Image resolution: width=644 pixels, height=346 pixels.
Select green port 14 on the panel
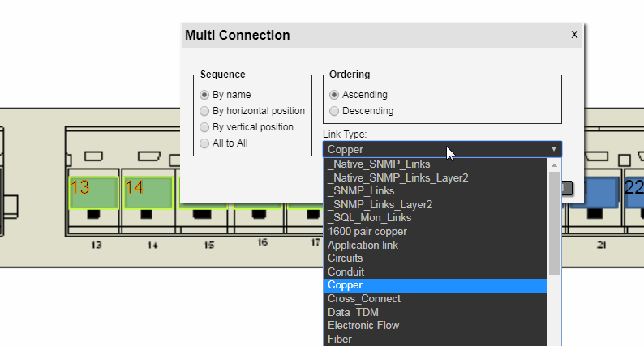click(148, 192)
